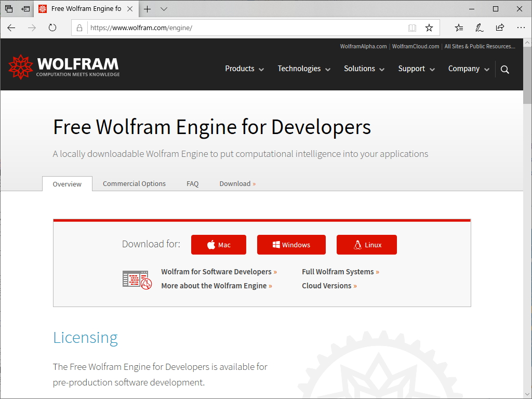The height and width of the screenshot is (399, 532).
Task: Click the Linux penguin icon download button
Action: click(x=356, y=244)
